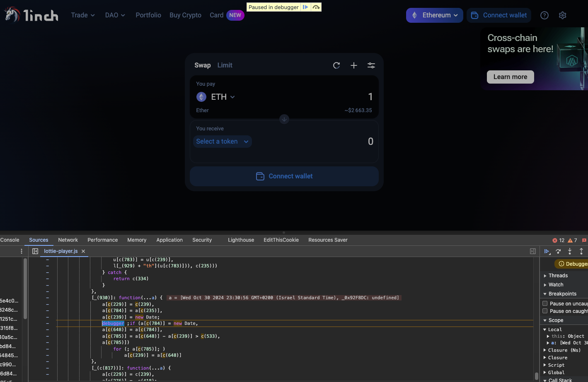588x382 pixels.
Task: Click the Learn more button
Action: 510,77
